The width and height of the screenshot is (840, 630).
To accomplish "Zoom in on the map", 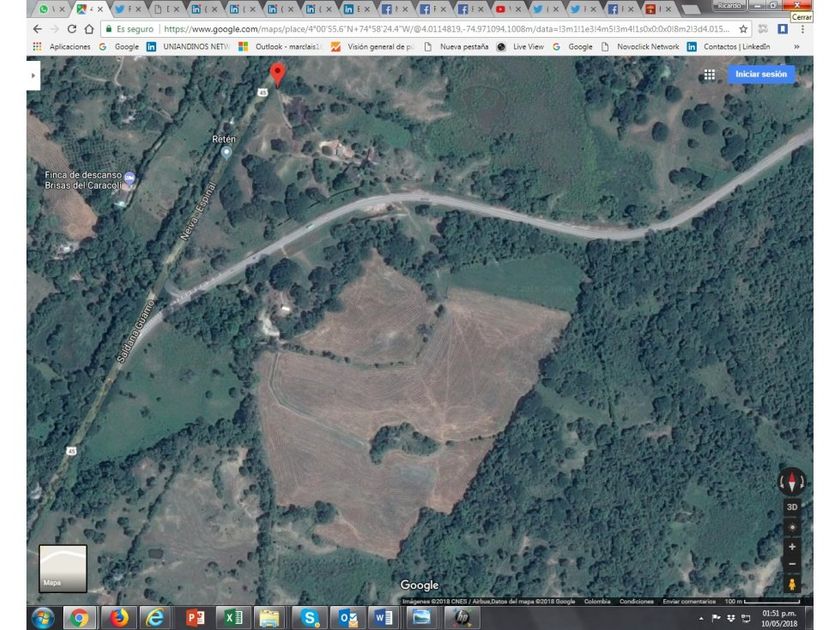I will coord(792,546).
